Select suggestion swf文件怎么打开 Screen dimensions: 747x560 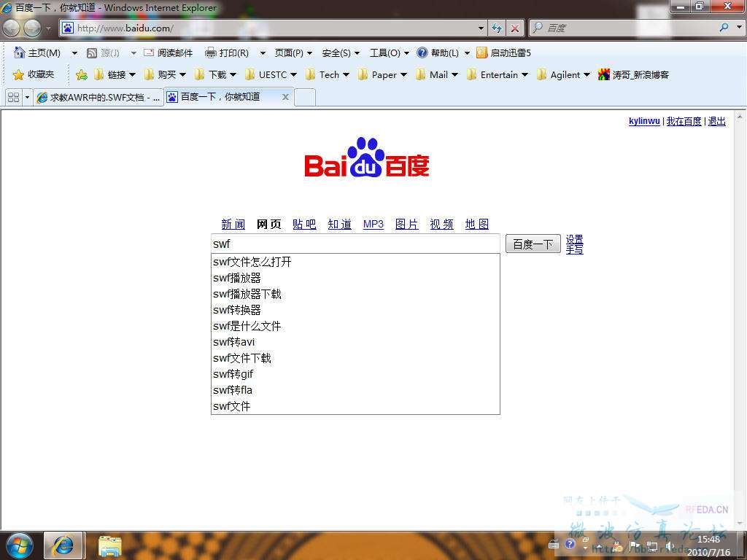[355, 262]
